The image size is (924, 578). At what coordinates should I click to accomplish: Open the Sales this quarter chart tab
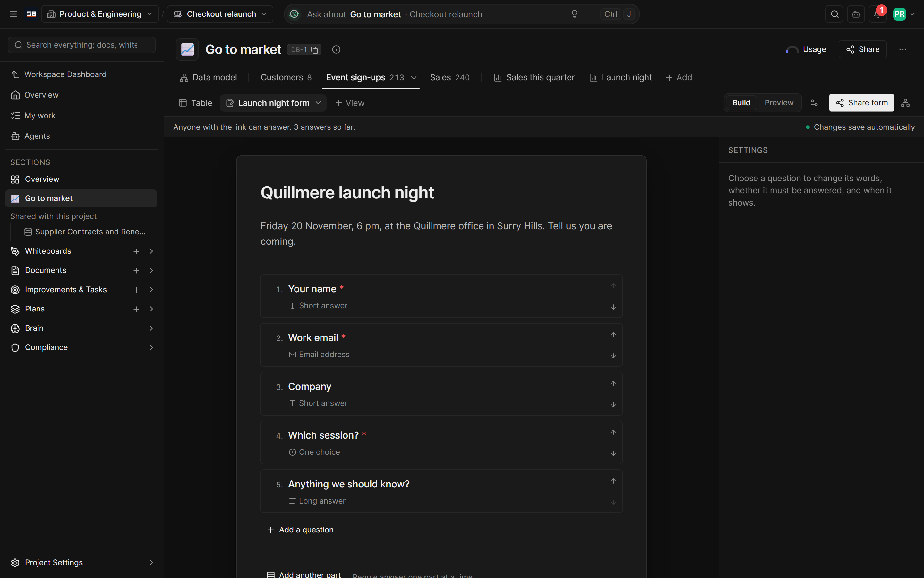click(x=534, y=78)
